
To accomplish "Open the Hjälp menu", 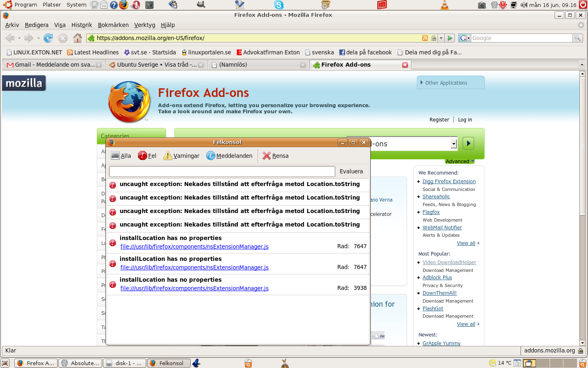I will tap(168, 25).
